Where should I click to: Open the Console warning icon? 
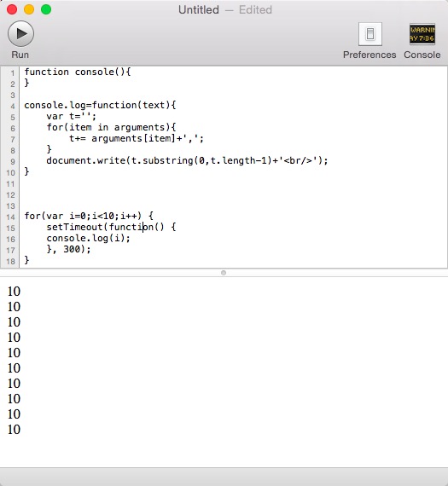click(x=422, y=34)
